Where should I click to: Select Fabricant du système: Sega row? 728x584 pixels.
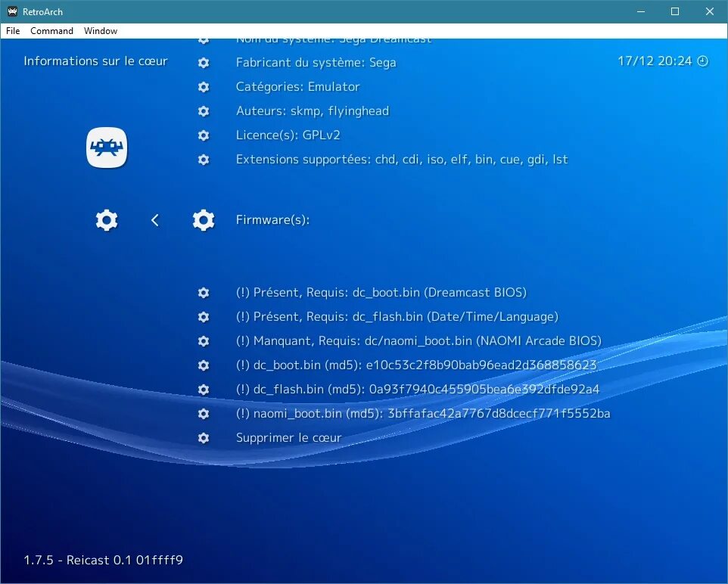click(x=316, y=63)
